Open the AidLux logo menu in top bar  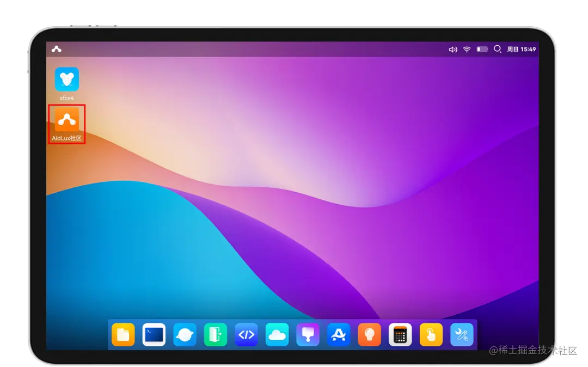(57, 49)
